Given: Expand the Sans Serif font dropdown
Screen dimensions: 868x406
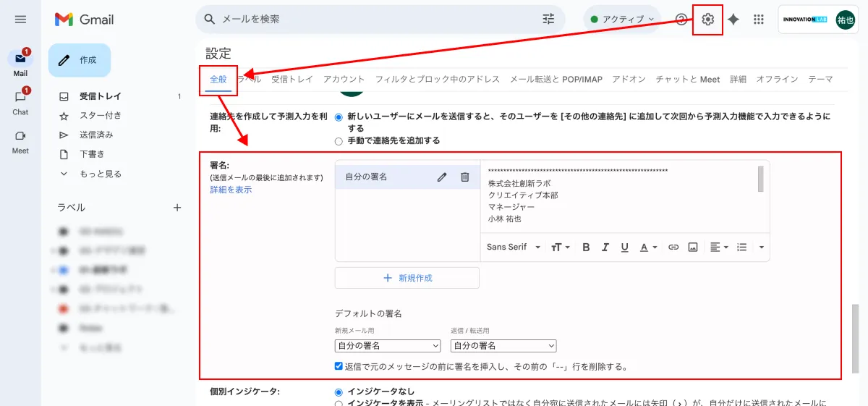Looking at the screenshot, I should click(514, 247).
